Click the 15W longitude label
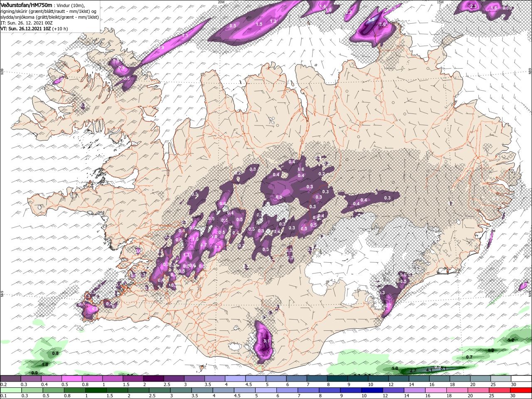The width and height of the screenshot is (532, 399). 440,2
